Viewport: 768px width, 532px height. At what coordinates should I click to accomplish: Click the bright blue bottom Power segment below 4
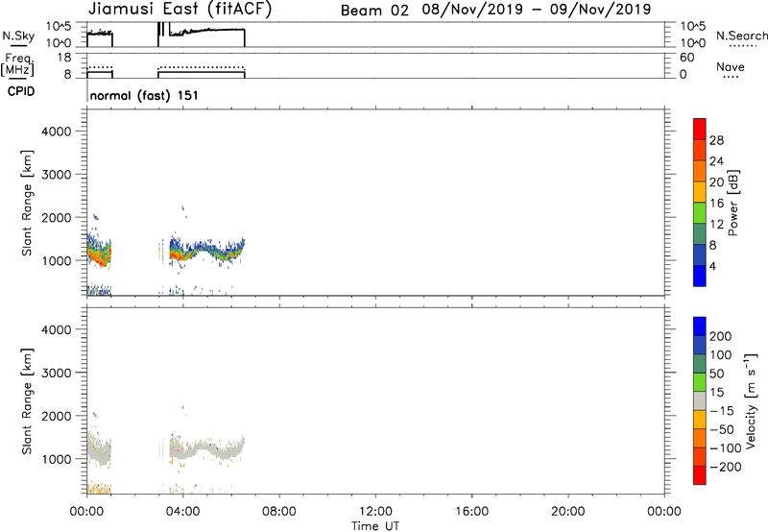click(x=700, y=276)
